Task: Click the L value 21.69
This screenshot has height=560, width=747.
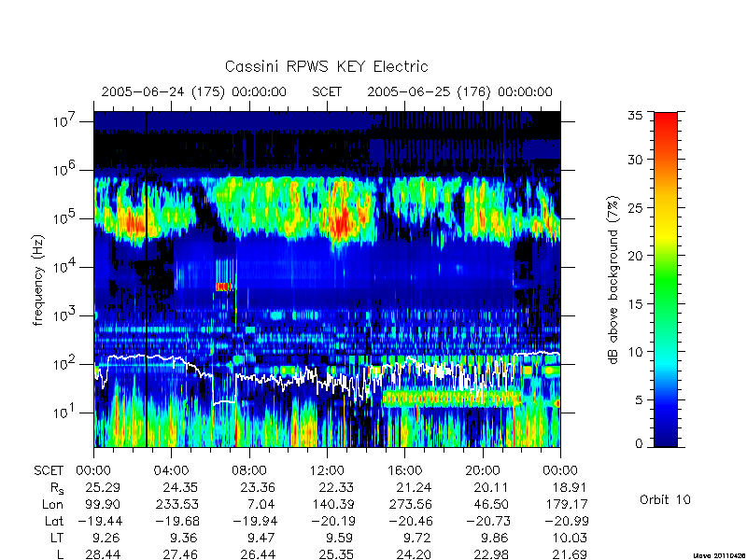Action: point(570,554)
